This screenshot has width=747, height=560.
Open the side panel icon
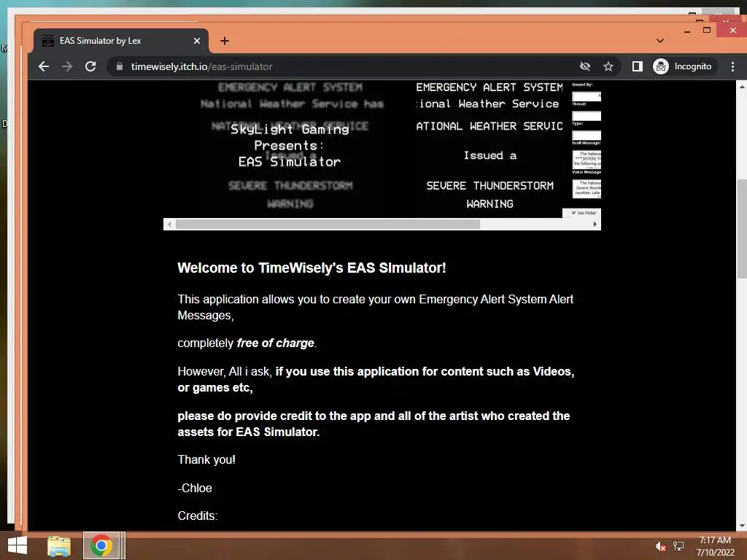(637, 66)
